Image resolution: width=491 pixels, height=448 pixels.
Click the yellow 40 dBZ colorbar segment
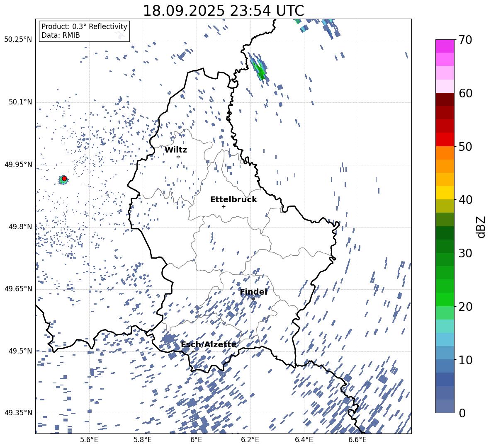click(x=445, y=193)
